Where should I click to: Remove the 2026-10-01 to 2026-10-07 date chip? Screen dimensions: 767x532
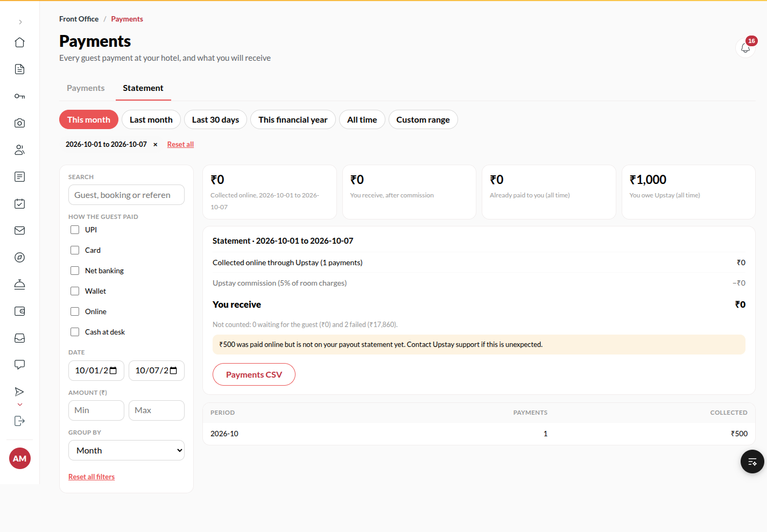click(156, 144)
